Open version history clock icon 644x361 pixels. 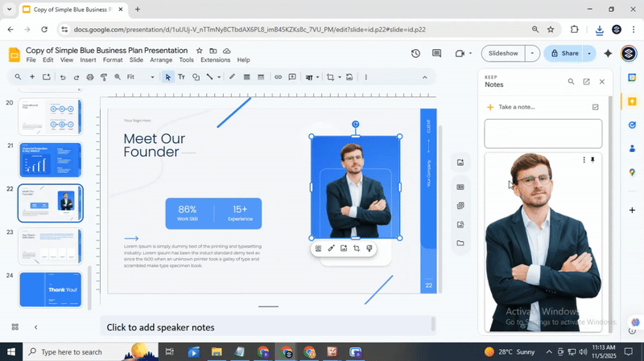click(415, 54)
